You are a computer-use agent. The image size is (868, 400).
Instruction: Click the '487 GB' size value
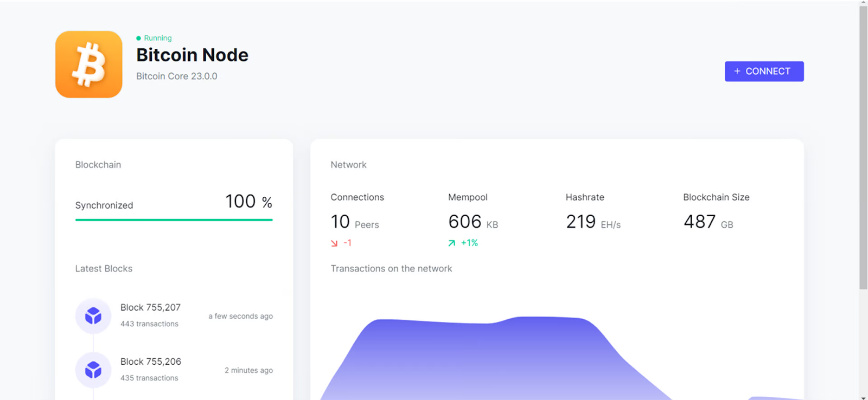(708, 222)
